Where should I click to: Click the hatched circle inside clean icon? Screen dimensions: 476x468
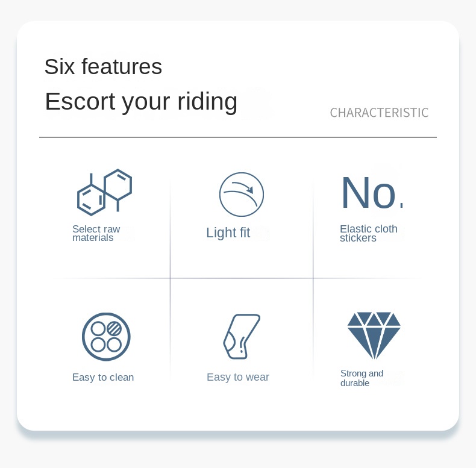point(114,328)
